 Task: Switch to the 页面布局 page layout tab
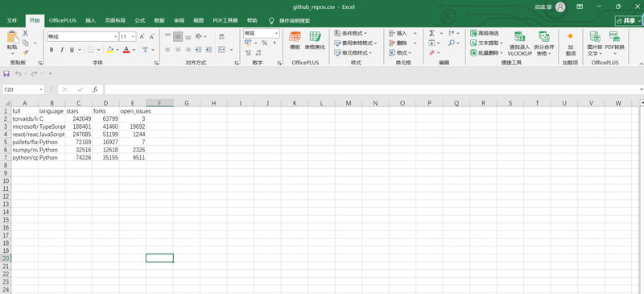(x=115, y=21)
